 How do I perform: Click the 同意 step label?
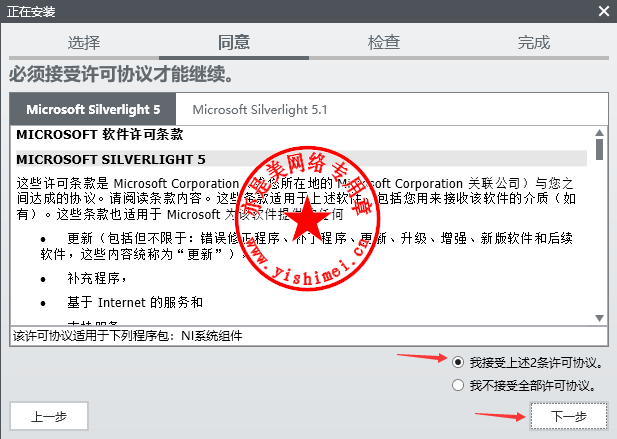tap(234, 42)
